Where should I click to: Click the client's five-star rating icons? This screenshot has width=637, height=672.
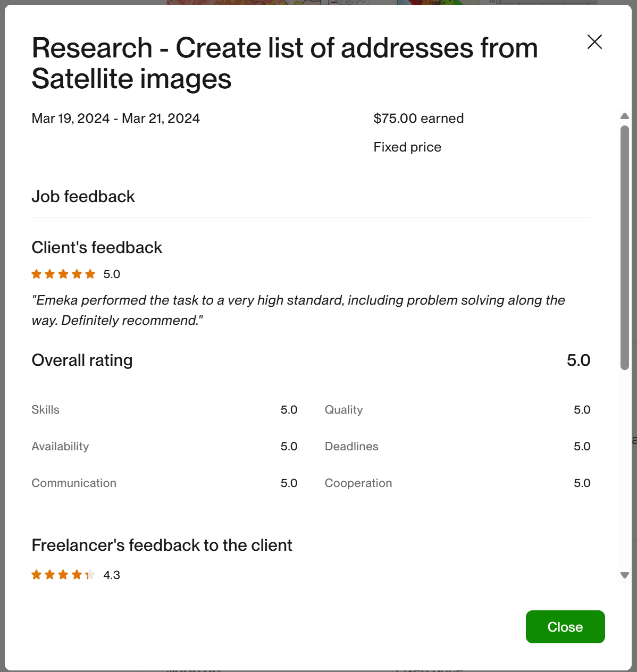point(63,274)
